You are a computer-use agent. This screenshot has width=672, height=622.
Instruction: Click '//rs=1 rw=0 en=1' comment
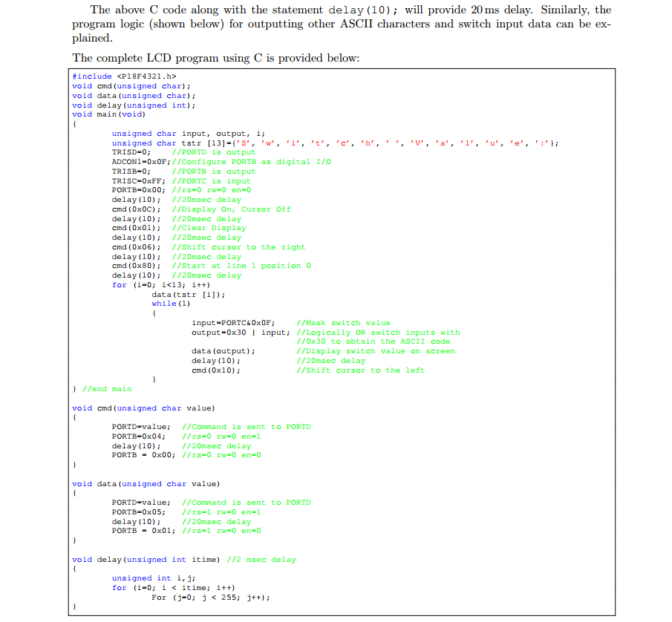tap(221, 512)
